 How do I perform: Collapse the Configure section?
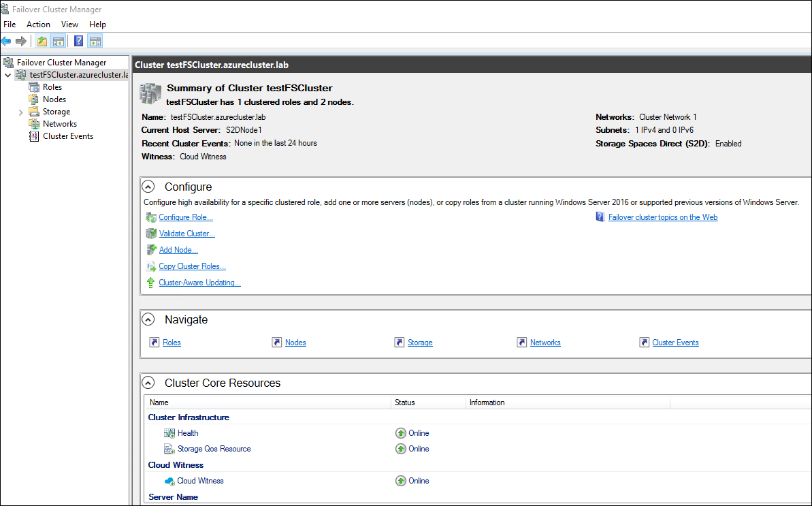tap(148, 187)
